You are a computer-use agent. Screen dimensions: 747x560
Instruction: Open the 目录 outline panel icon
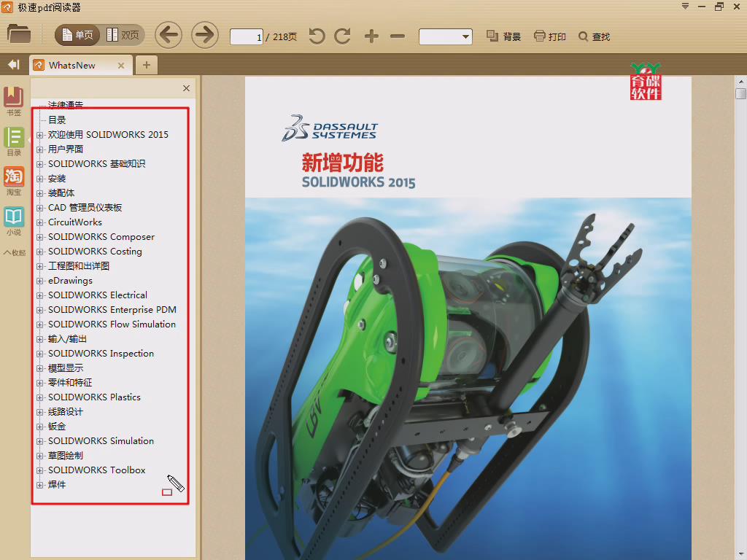point(14,141)
